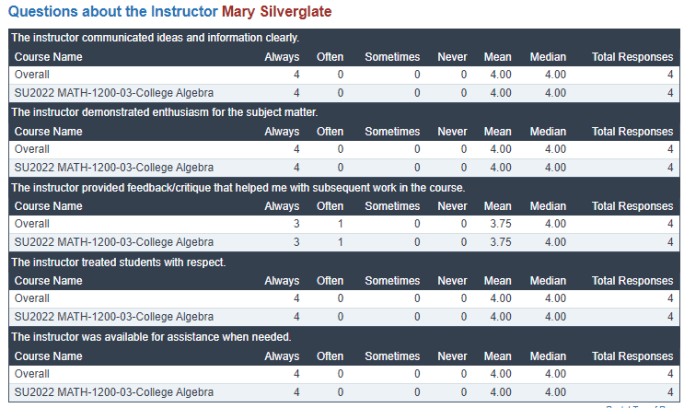The image size is (684, 408).
Task: Click 'Overall' row label under respect question
Action: (32, 299)
